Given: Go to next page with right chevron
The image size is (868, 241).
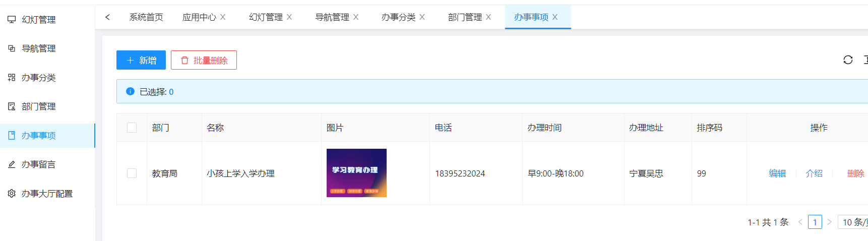Looking at the screenshot, I should pyautogui.click(x=829, y=222).
